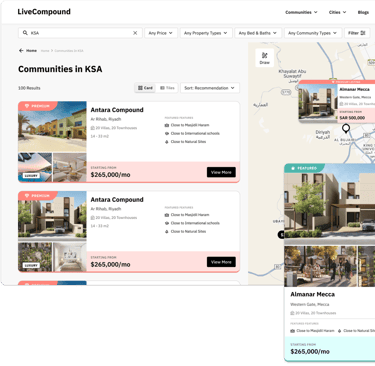Viewport: 375px width, 366px height.
Task: Open first listing's colorful houses photo
Action: pyautogui.click(x=52, y=127)
